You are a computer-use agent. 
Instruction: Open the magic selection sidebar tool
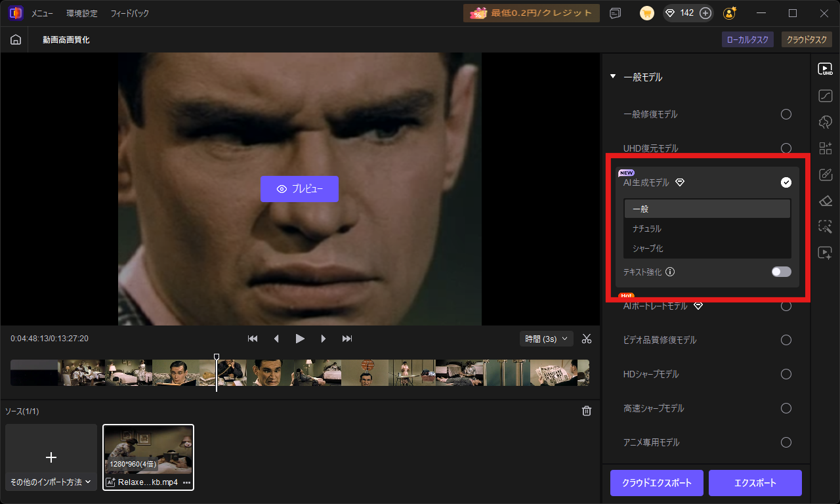coord(825,227)
